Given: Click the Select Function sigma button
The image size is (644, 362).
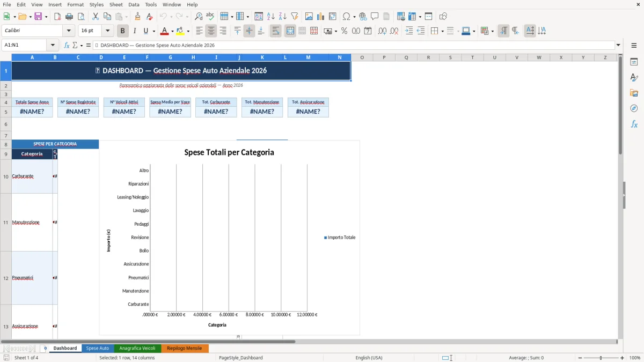Looking at the screenshot, I should pyautogui.click(x=75, y=46).
